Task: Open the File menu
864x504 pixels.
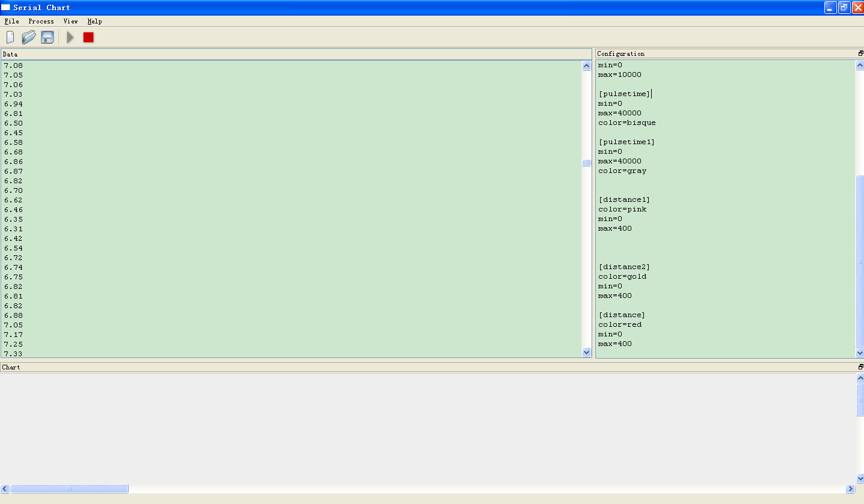Action: (x=11, y=21)
